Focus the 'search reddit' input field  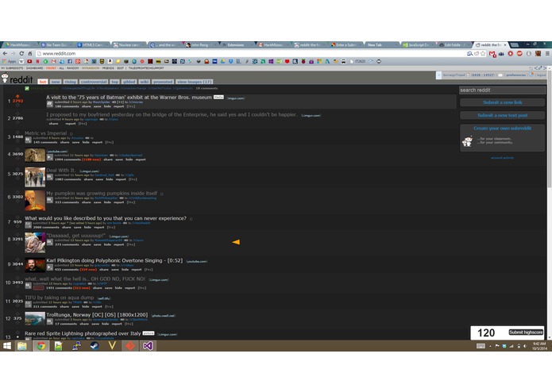(503, 90)
